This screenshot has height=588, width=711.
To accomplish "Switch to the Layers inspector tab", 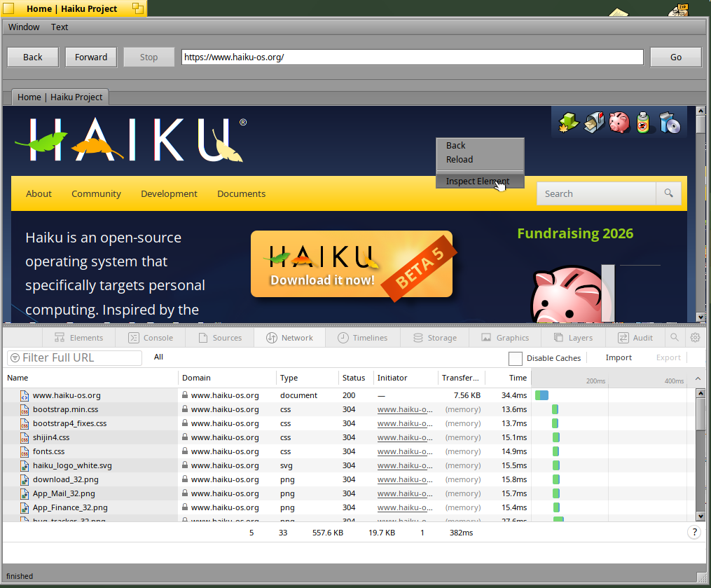I will (573, 338).
